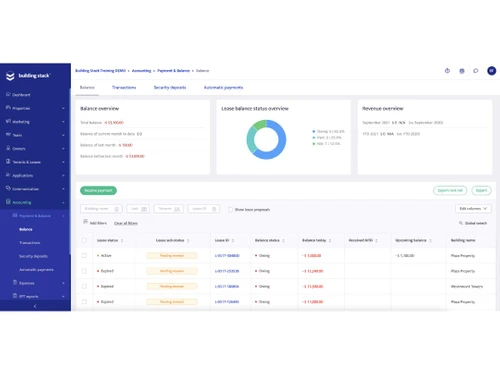Open the Edit columns dropdown

pyautogui.click(x=473, y=209)
